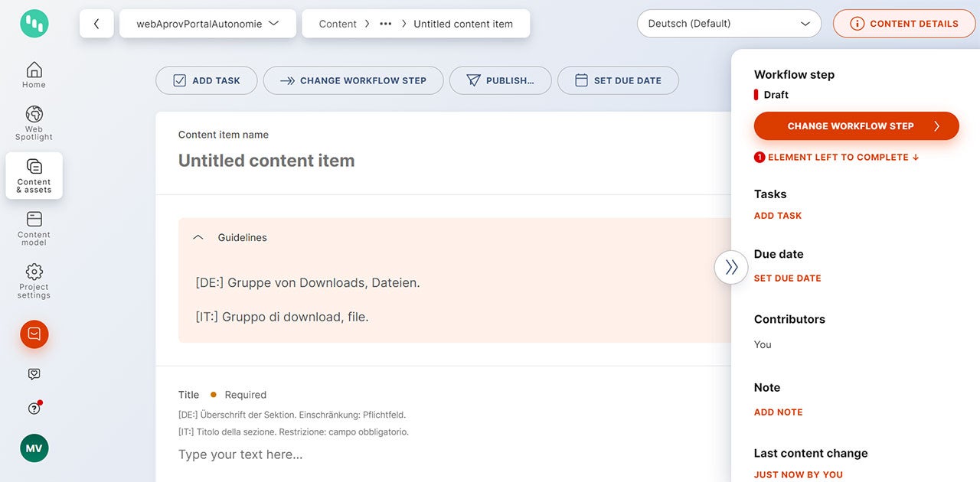This screenshot has width=980, height=482.
Task: Click the Kontent.ai logo icon
Action: (x=34, y=24)
